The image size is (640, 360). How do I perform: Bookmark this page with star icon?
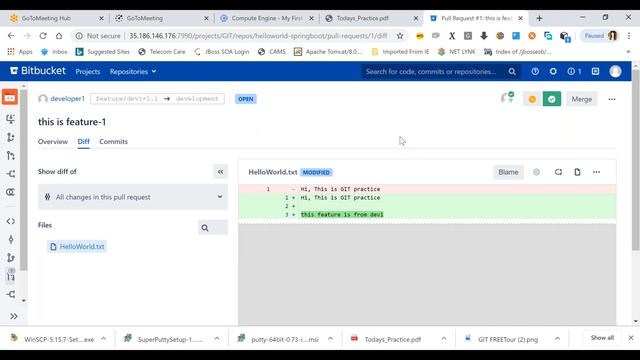click(x=400, y=36)
